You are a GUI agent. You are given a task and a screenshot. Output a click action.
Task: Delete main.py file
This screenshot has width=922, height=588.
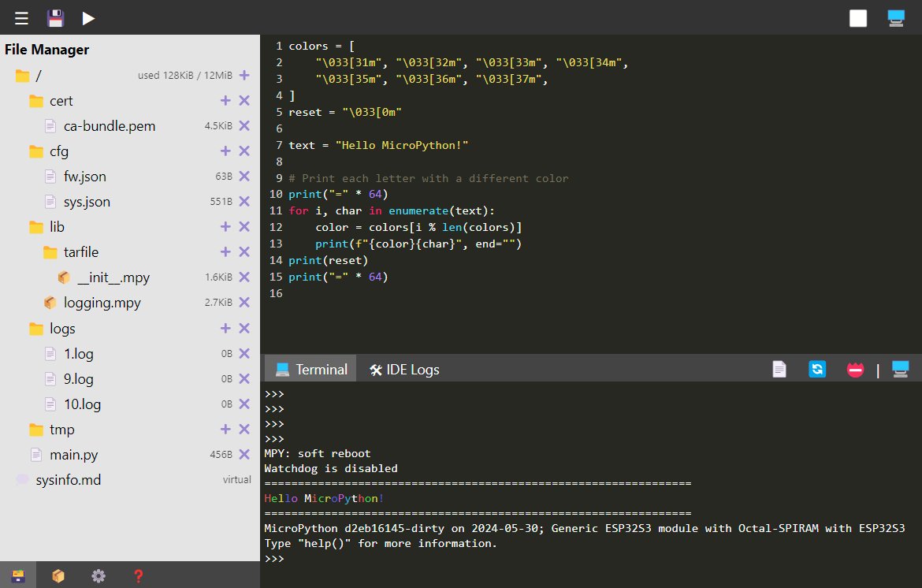coord(244,455)
